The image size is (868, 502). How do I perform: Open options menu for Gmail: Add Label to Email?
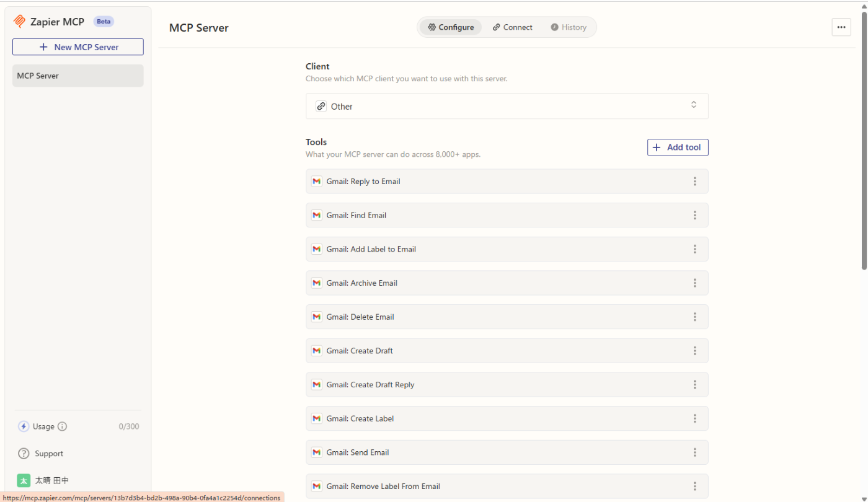point(695,249)
